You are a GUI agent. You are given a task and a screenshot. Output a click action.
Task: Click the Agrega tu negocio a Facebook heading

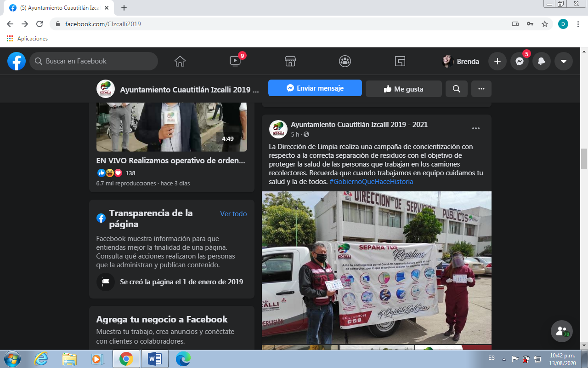162,319
